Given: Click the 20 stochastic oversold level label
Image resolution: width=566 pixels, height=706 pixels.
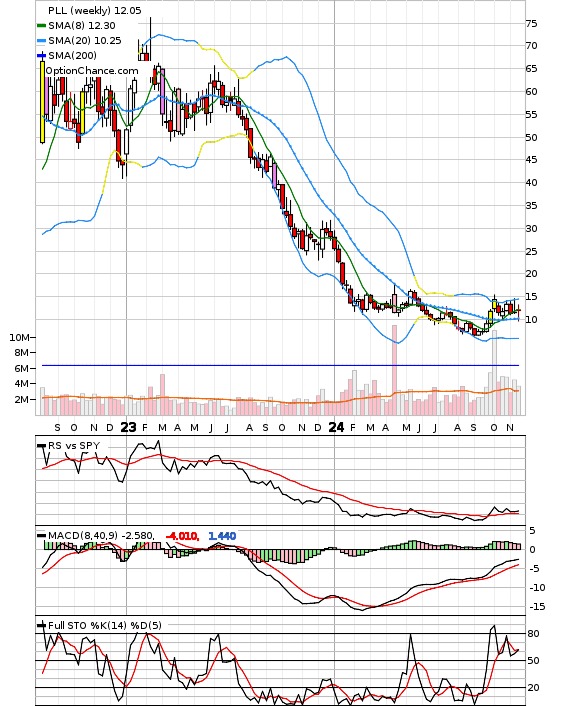Looking at the screenshot, I should pos(534,688).
